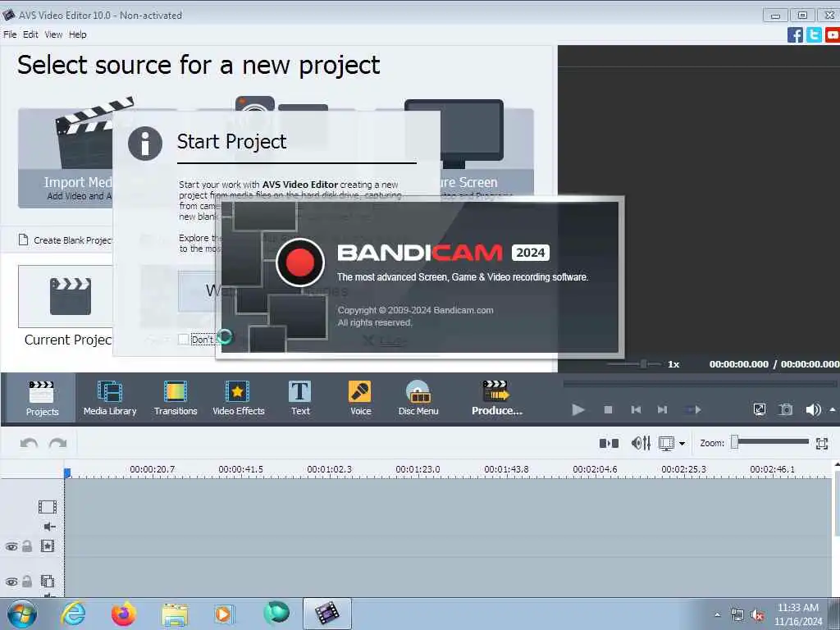This screenshot has width=840, height=630.
Task: Open Video Effects
Action: 239,399
